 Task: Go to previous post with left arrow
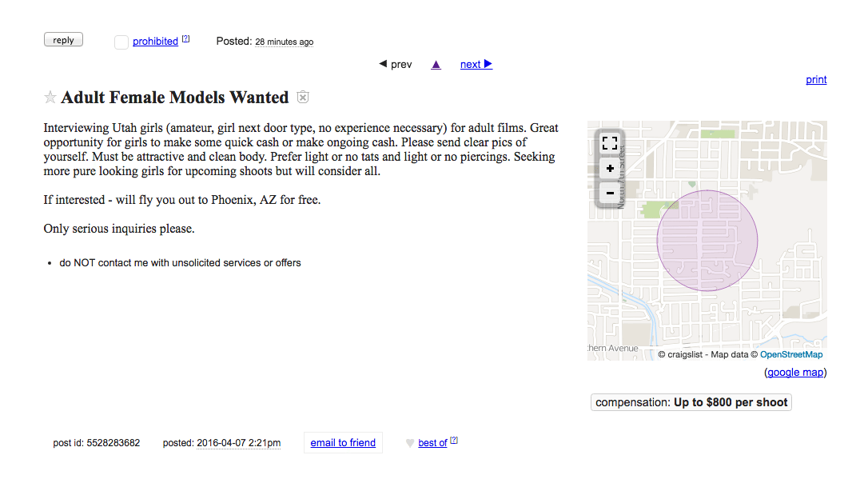coord(383,64)
